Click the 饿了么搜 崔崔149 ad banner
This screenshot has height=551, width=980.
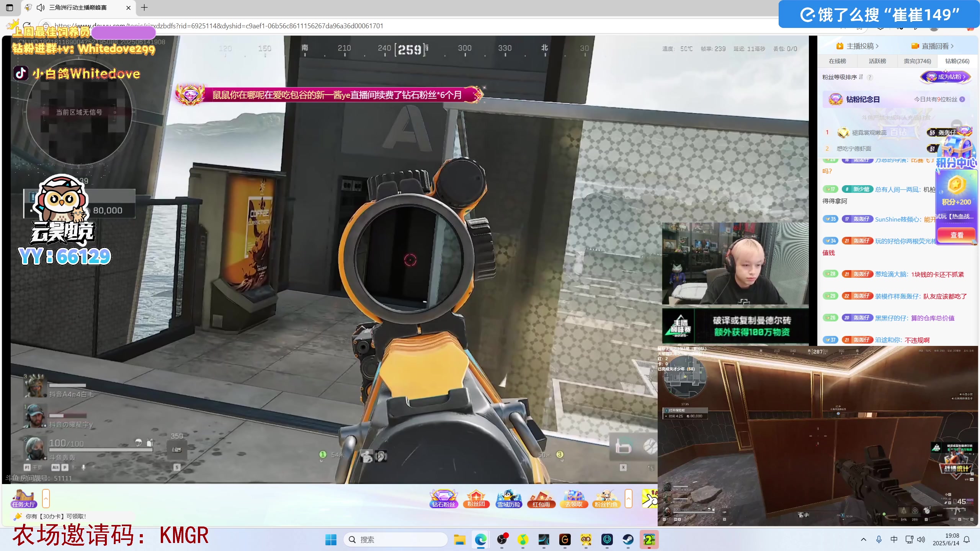(x=879, y=15)
